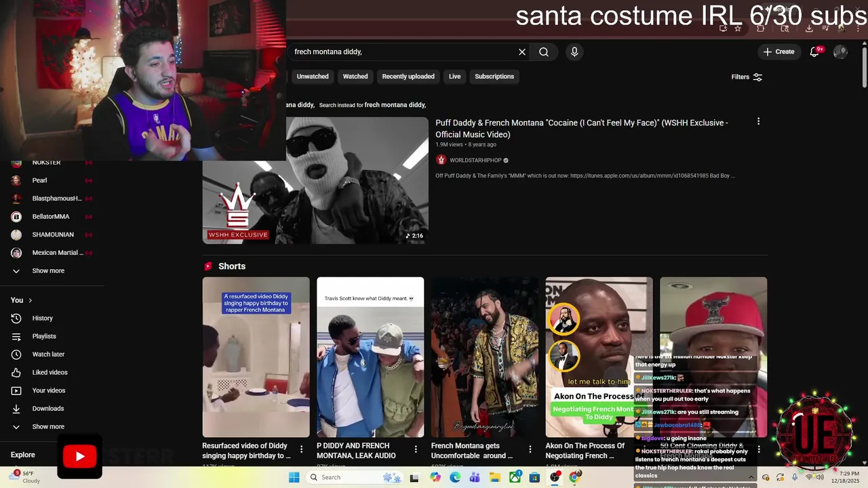868x488 pixels.
Task: Open Microsoft Teams from the taskbar
Action: point(475,477)
